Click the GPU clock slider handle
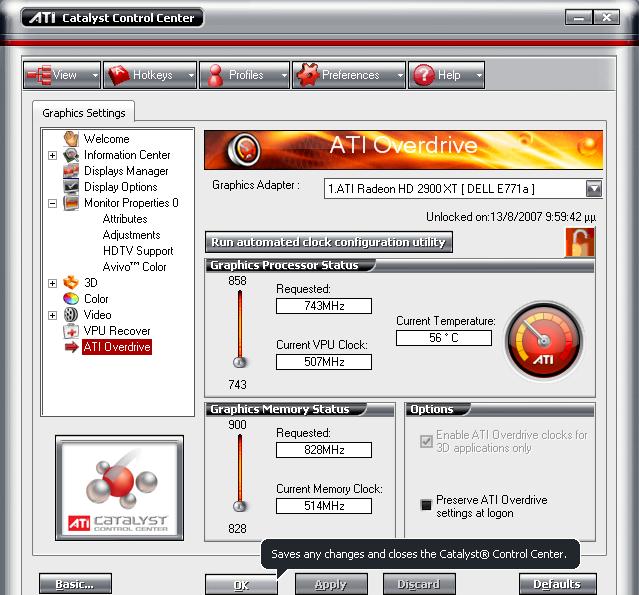 tap(240, 362)
